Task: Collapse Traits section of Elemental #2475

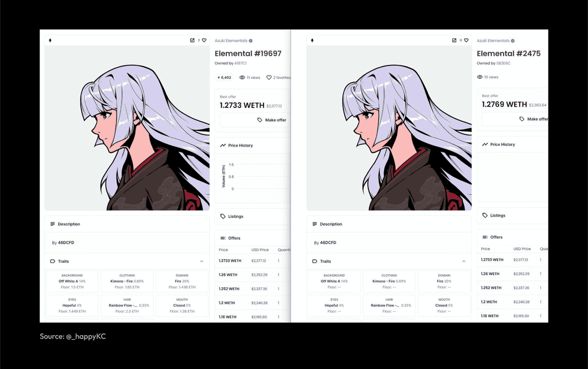Action: (x=464, y=262)
